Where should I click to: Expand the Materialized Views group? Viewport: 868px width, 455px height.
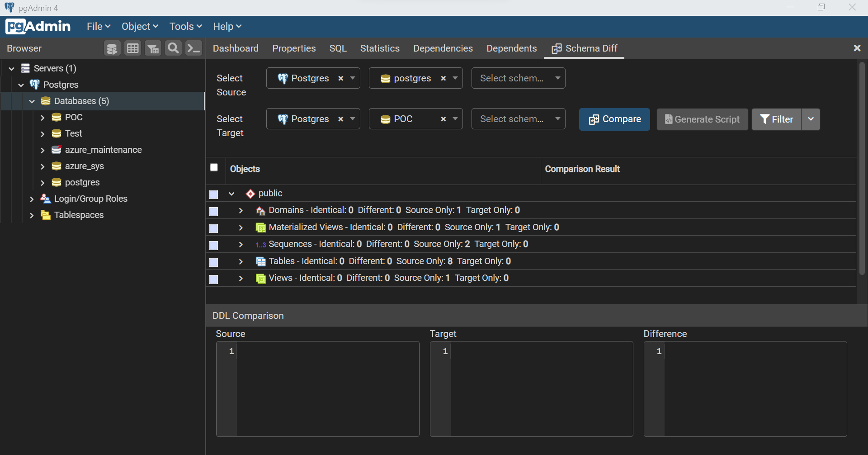[x=241, y=227]
